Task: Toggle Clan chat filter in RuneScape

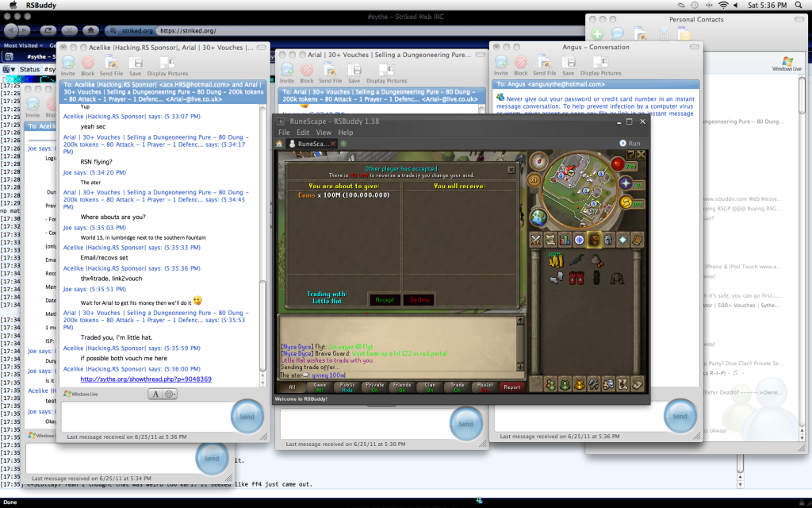Action: click(430, 387)
